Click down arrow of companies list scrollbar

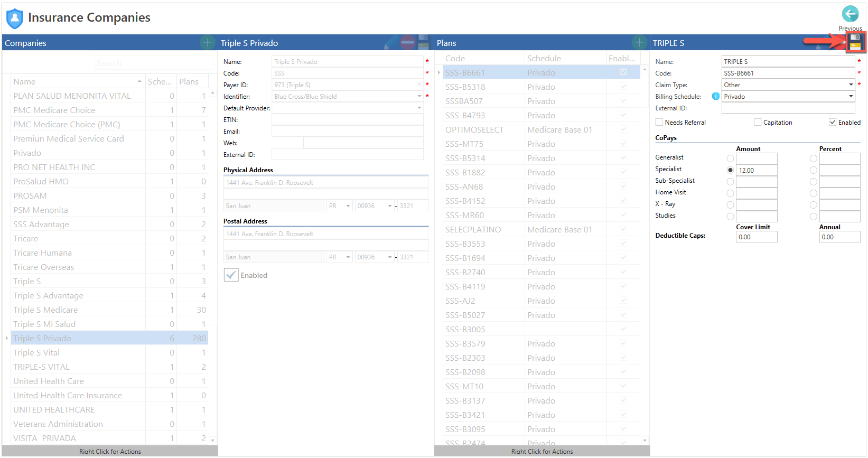click(212, 440)
